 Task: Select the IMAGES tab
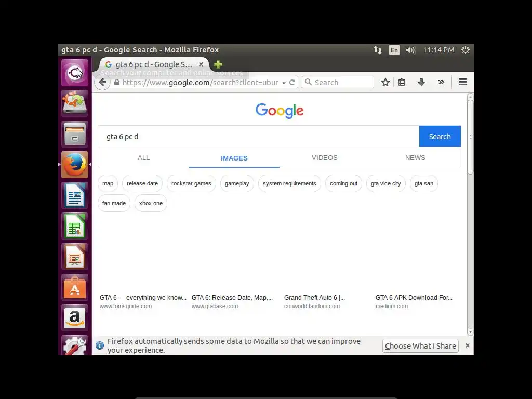234,158
